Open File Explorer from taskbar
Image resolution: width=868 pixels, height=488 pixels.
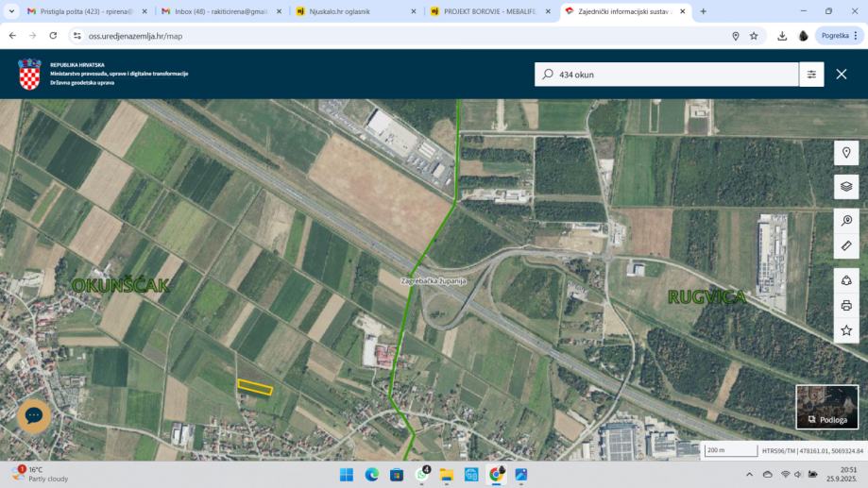(x=446, y=475)
